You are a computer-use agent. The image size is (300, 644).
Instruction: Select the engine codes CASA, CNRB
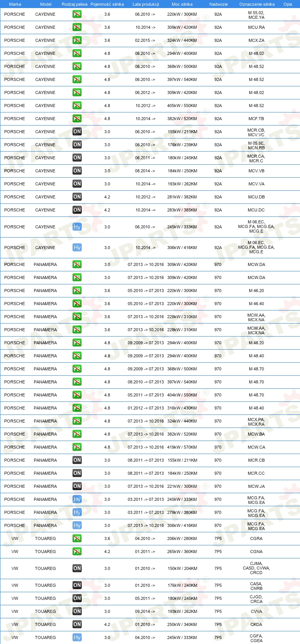coord(256,586)
